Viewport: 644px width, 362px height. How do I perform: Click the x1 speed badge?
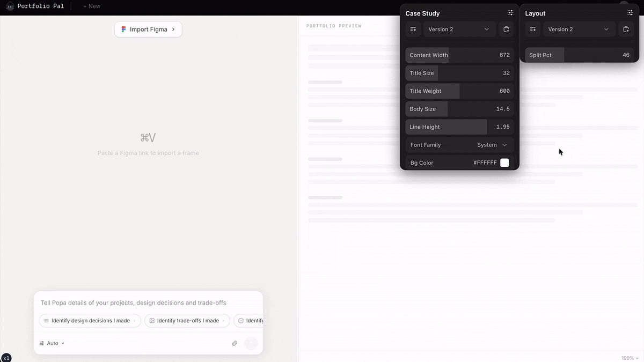point(6,358)
